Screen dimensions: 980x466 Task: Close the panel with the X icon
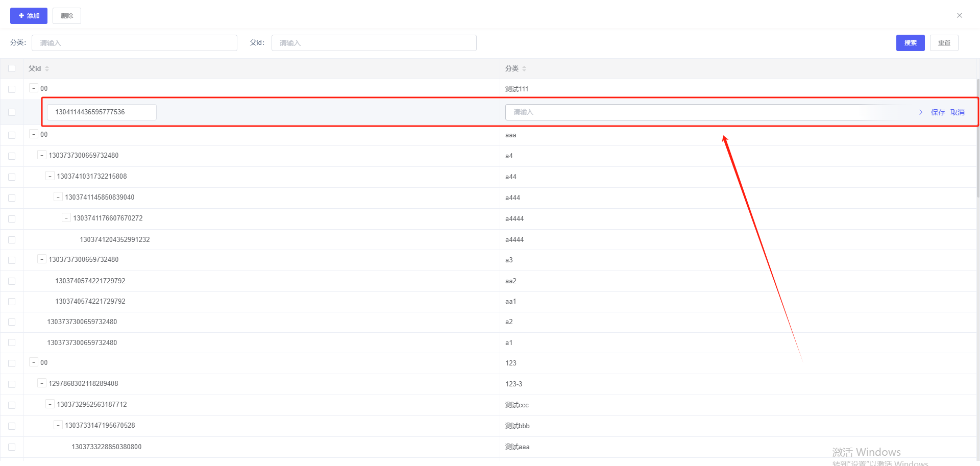[x=959, y=15]
